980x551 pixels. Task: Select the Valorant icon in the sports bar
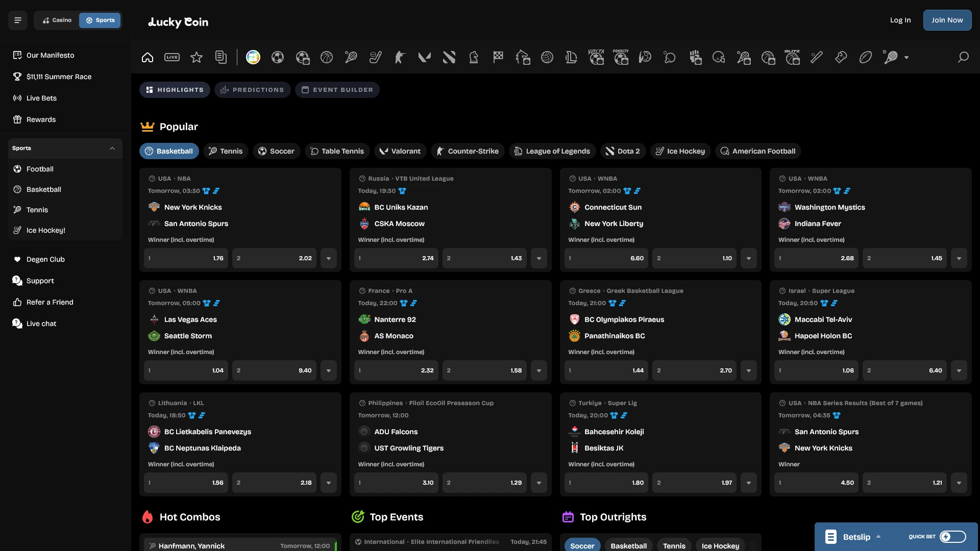425,57
